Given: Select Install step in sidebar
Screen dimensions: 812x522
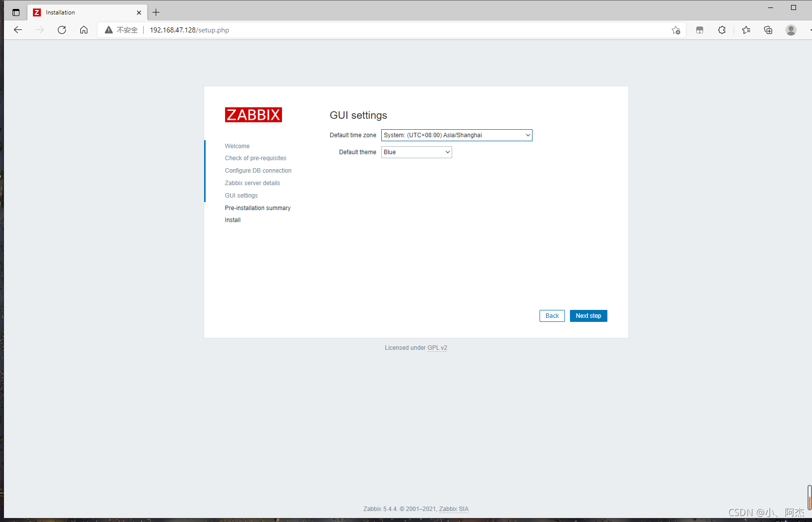Looking at the screenshot, I should pyautogui.click(x=233, y=220).
